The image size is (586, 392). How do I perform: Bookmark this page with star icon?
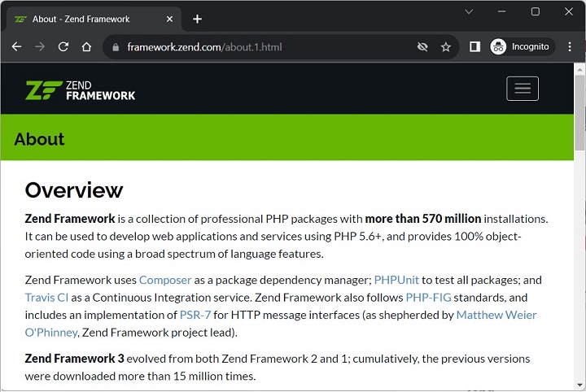coord(446,47)
